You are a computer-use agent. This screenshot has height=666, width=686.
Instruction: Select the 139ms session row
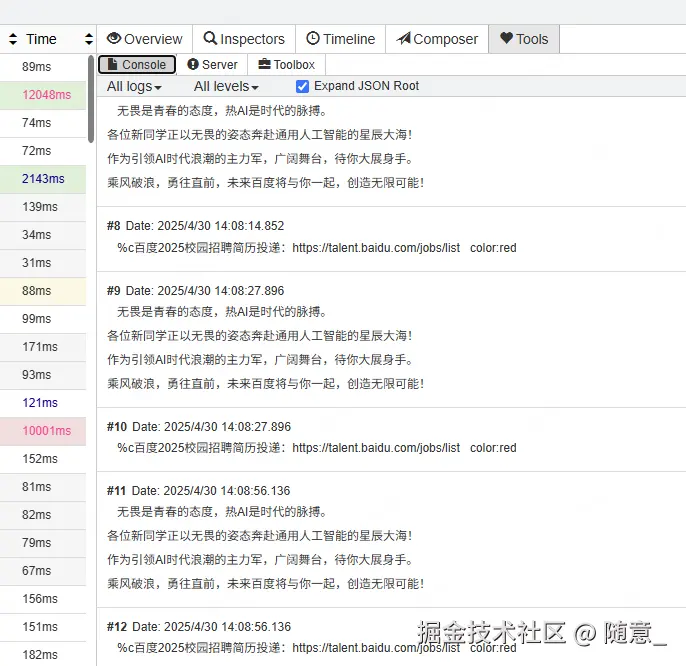pyautogui.click(x=43, y=207)
